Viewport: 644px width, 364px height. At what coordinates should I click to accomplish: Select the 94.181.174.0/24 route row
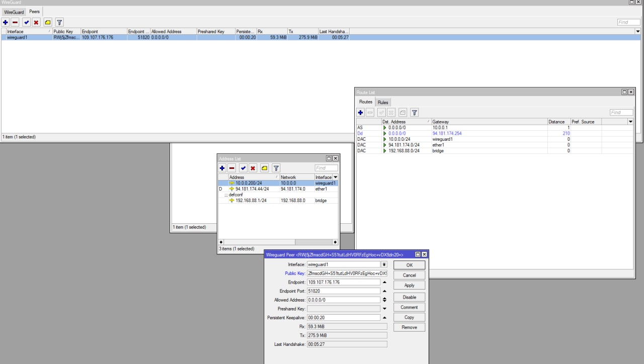coord(494,145)
